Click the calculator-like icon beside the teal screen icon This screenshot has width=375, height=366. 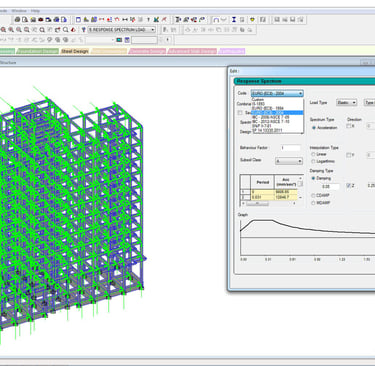(127, 40)
